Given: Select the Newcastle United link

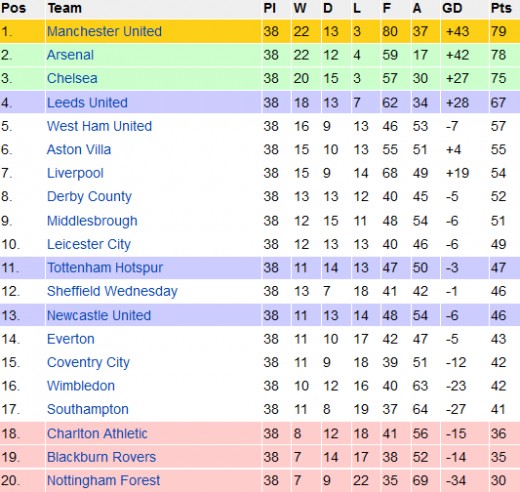Looking at the screenshot, I should pos(99,315).
